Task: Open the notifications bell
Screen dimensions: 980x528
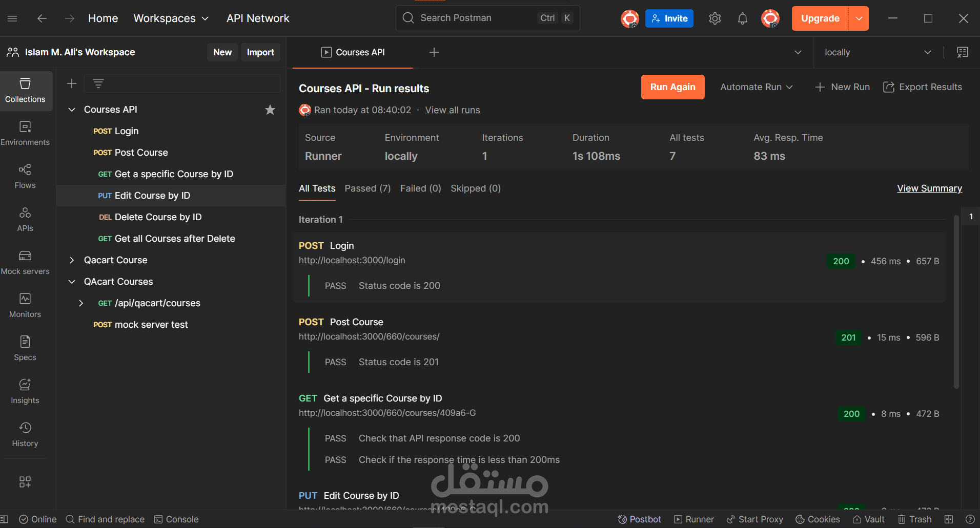Action: pyautogui.click(x=742, y=18)
